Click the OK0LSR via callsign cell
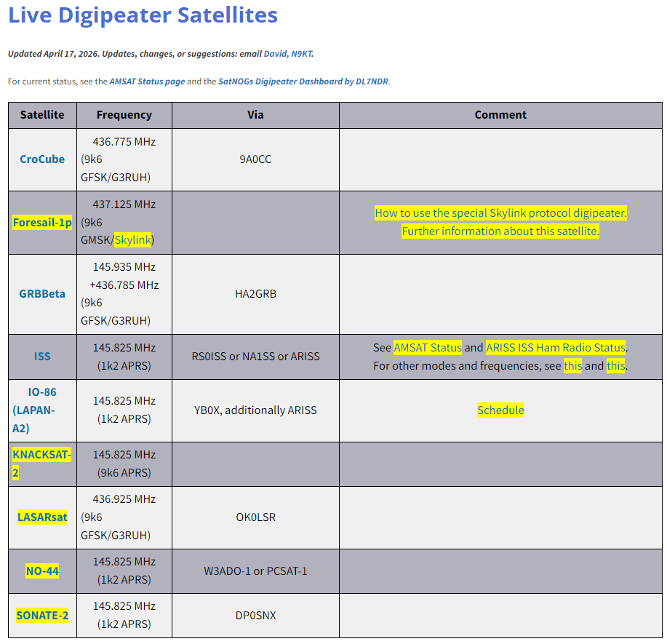The height and width of the screenshot is (644, 667). [255, 517]
